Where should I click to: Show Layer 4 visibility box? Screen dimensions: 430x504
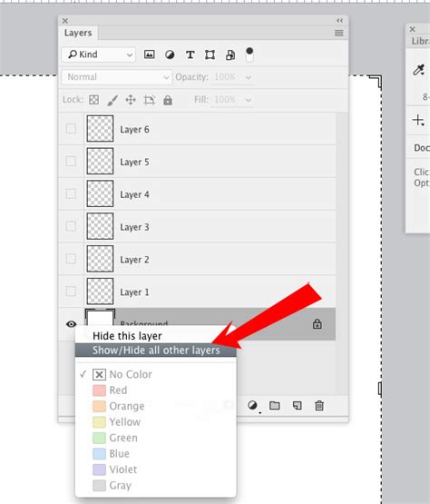click(71, 193)
